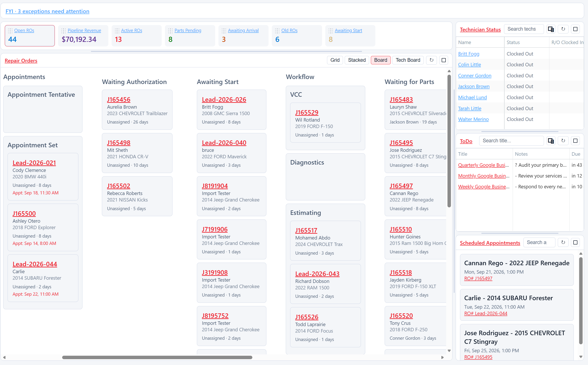Refresh the Technician Status panel
The height and width of the screenshot is (365, 588).
(563, 29)
